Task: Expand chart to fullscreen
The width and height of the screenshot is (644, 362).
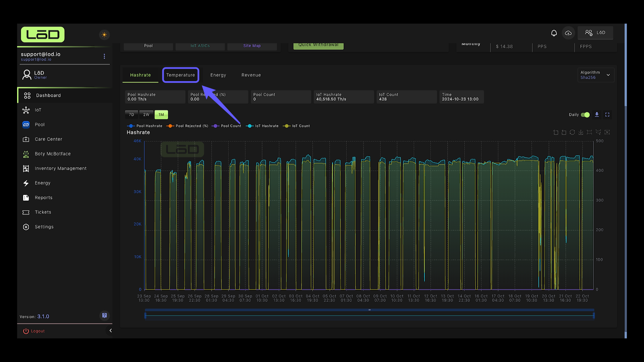Action: (x=607, y=115)
